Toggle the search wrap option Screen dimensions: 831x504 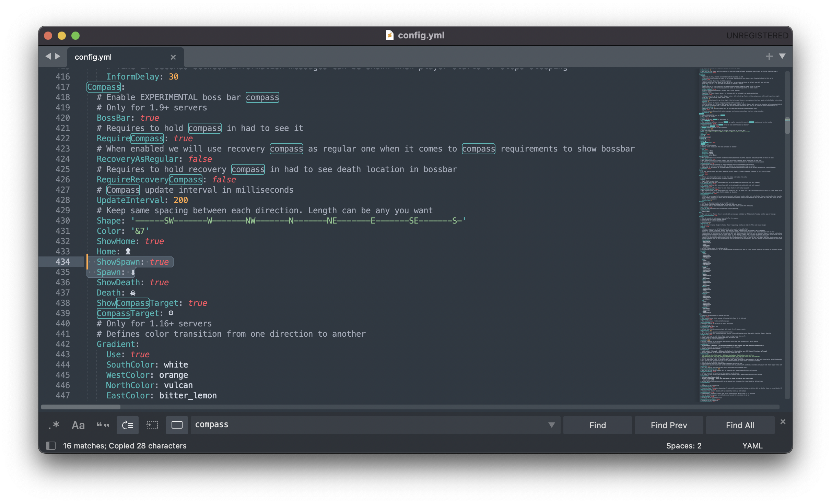pos(128,425)
